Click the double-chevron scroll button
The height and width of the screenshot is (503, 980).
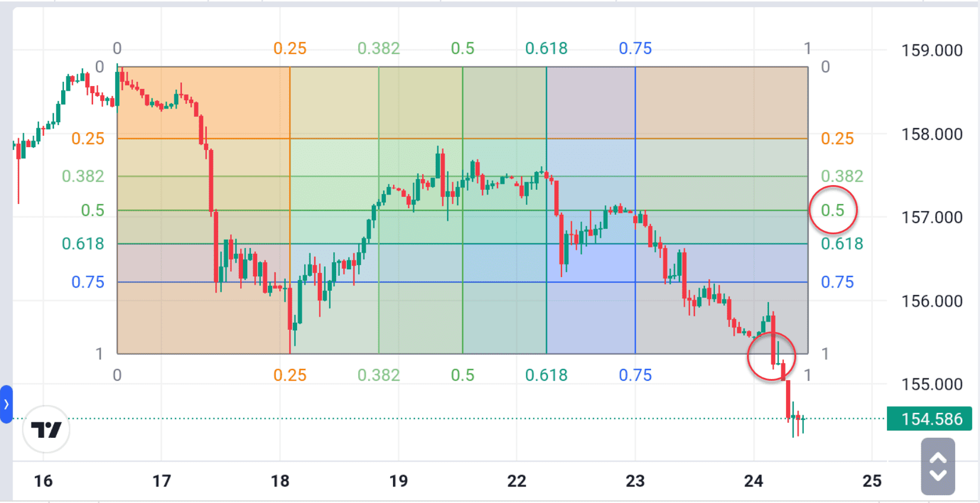938,466
